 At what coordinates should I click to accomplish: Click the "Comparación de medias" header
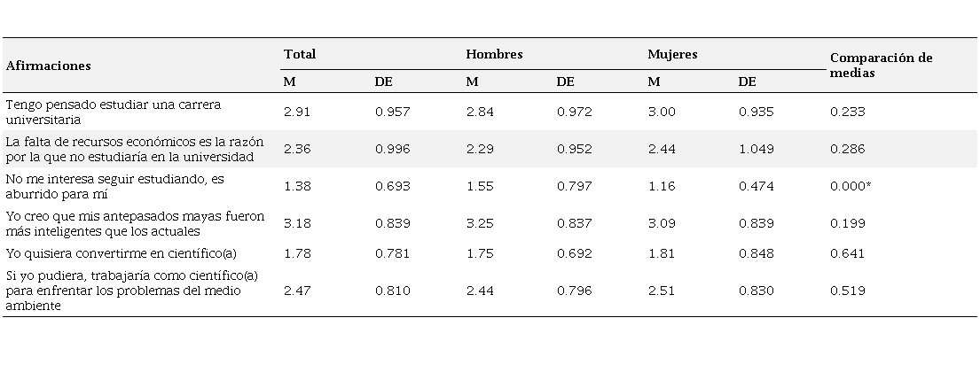tap(881, 65)
